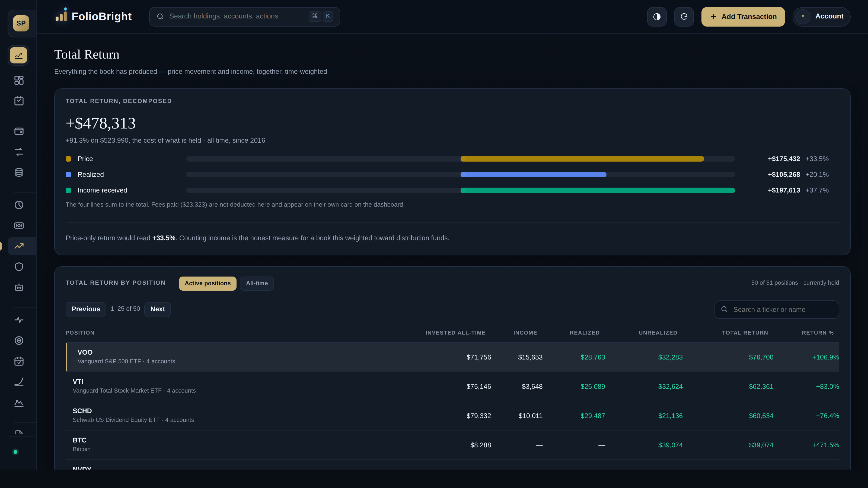Image resolution: width=868 pixels, height=488 pixels.
Task: Open the dashboard grid icon in sidebar
Action: click(19, 80)
